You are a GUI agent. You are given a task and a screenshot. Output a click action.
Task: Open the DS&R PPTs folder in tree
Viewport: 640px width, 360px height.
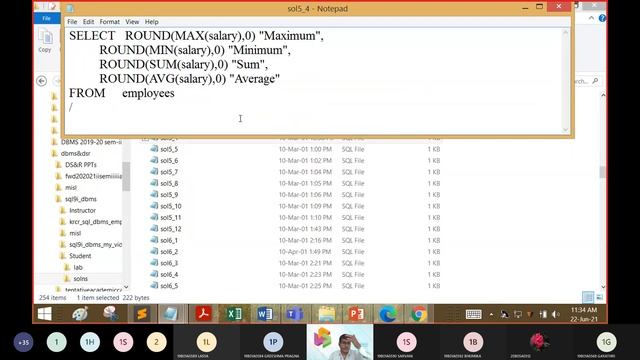coord(81,165)
